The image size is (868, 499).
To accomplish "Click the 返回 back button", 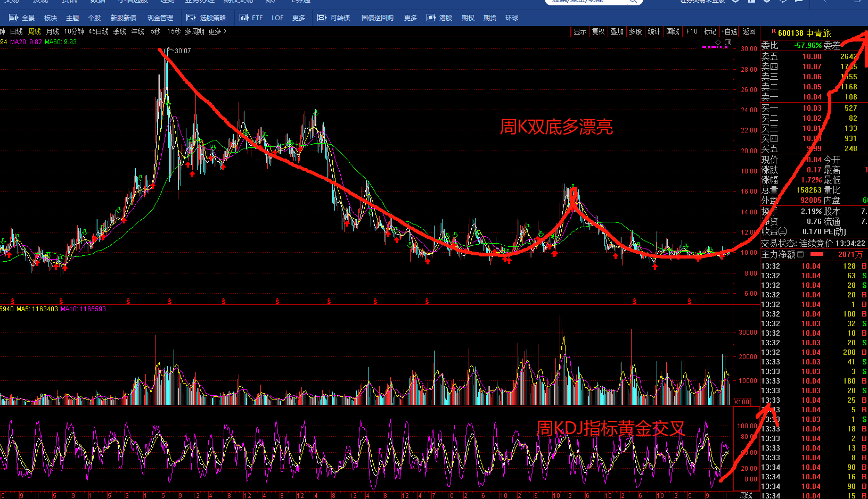I will (x=749, y=31).
